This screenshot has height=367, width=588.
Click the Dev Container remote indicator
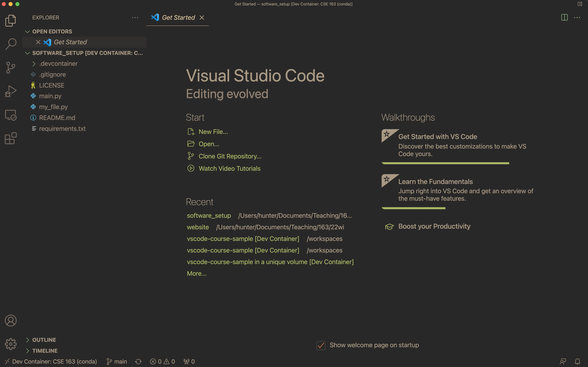(x=51, y=361)
